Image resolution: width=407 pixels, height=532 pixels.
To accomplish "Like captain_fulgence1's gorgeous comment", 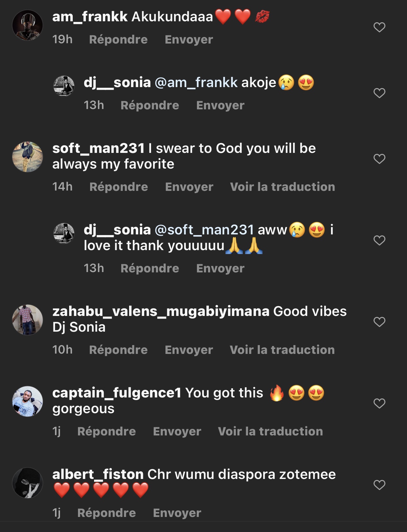I will 379,403.
